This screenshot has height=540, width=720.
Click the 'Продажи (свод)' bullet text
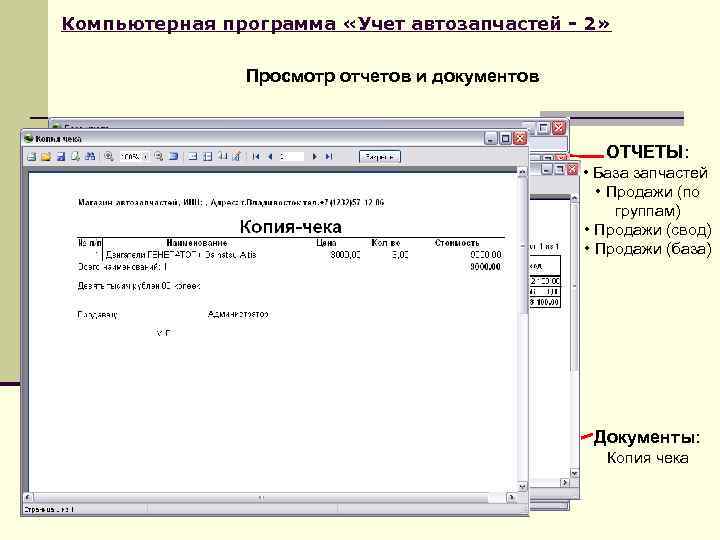coord(652,230)
